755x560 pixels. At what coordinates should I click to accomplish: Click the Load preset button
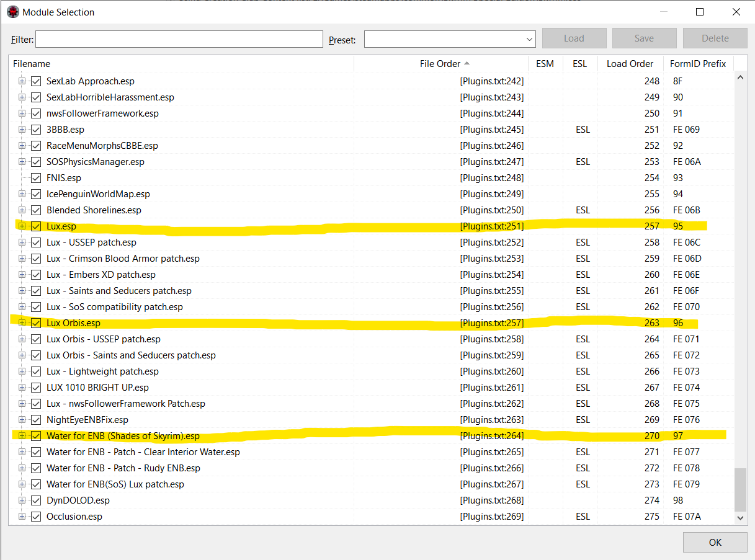574,38
